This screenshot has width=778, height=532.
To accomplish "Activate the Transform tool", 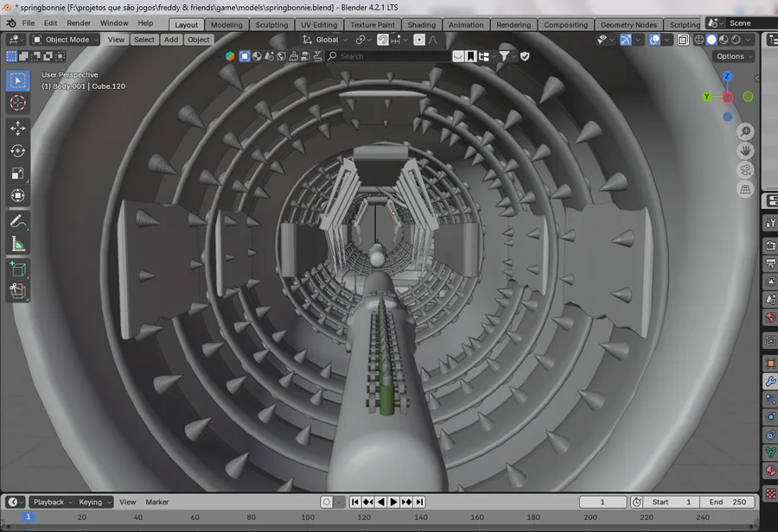I will click(x=18, y=195).
